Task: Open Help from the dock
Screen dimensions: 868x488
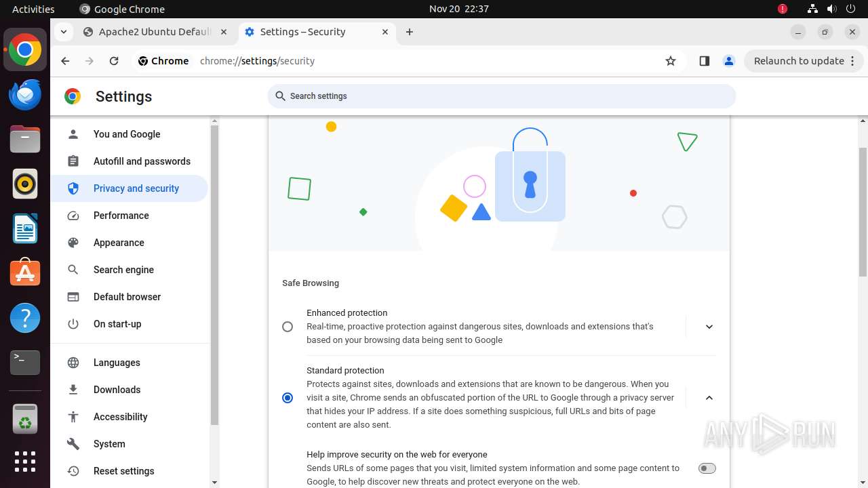Action: pyautogui.click(x=25, y=317)
